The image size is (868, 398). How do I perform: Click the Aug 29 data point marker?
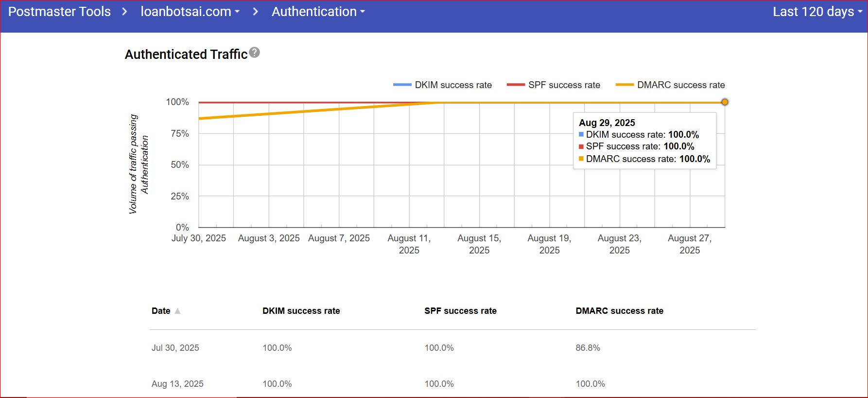(724, 102)
